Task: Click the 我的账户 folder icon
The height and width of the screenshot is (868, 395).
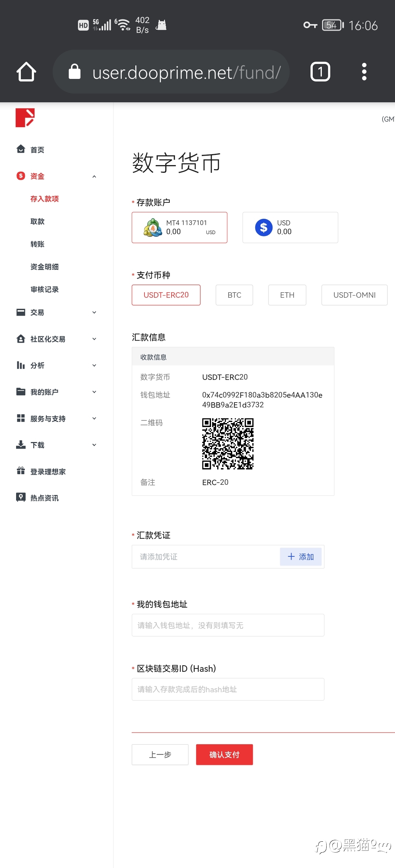Action: click(21, 392)
